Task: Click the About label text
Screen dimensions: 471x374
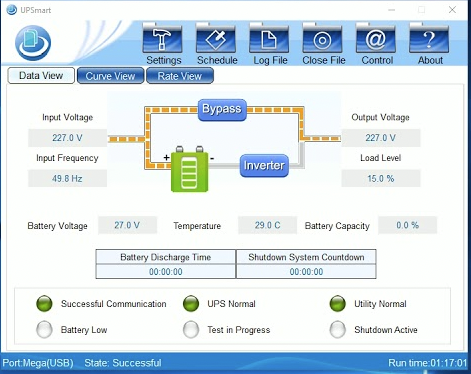Action: (430, 60)
